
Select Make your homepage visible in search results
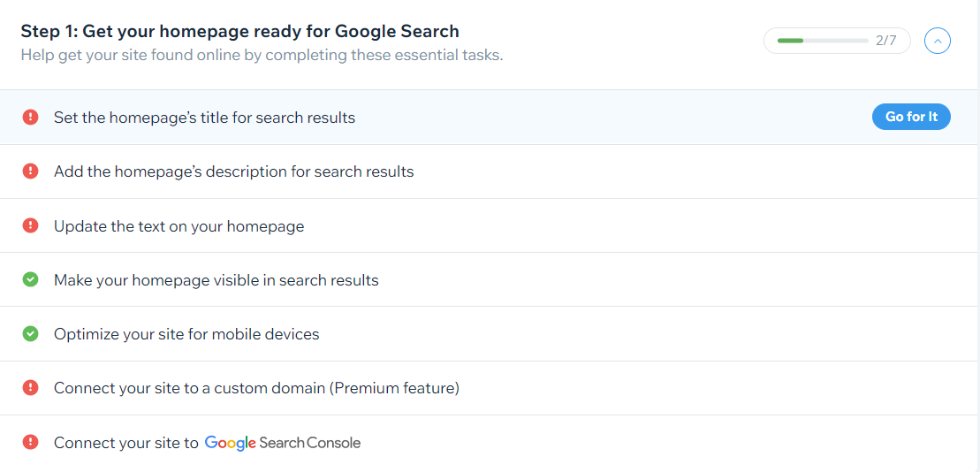click(x=217, y=280)
